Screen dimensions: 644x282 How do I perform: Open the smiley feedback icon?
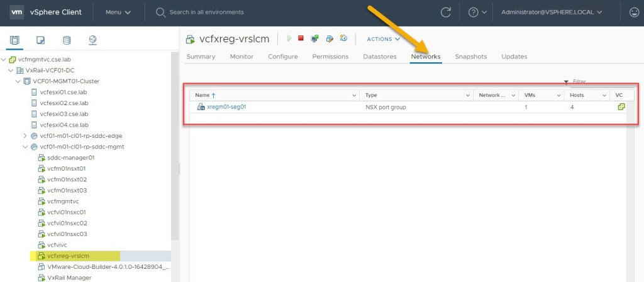point(634,13)
